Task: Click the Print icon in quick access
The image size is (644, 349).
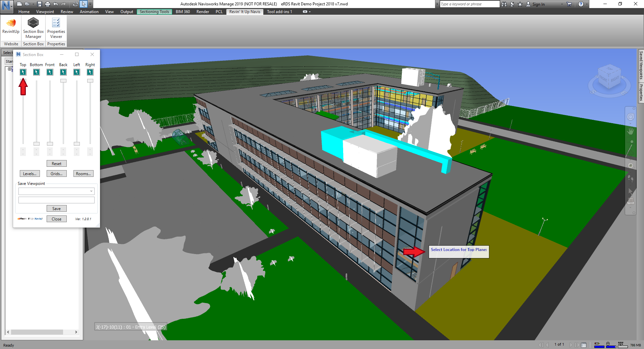Action: pyautogui.click(x=48, y=4)
